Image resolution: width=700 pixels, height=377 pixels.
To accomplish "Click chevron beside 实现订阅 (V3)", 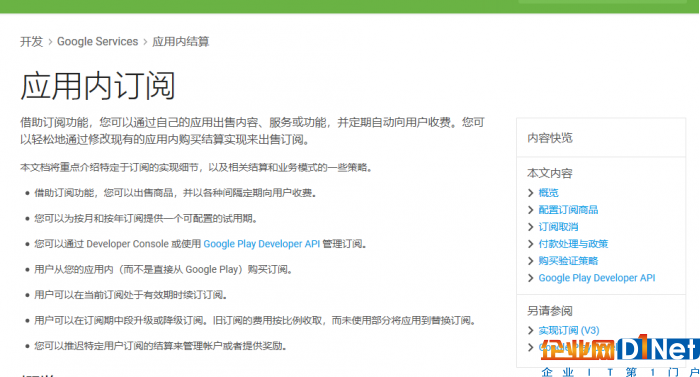I will (530, 331).
